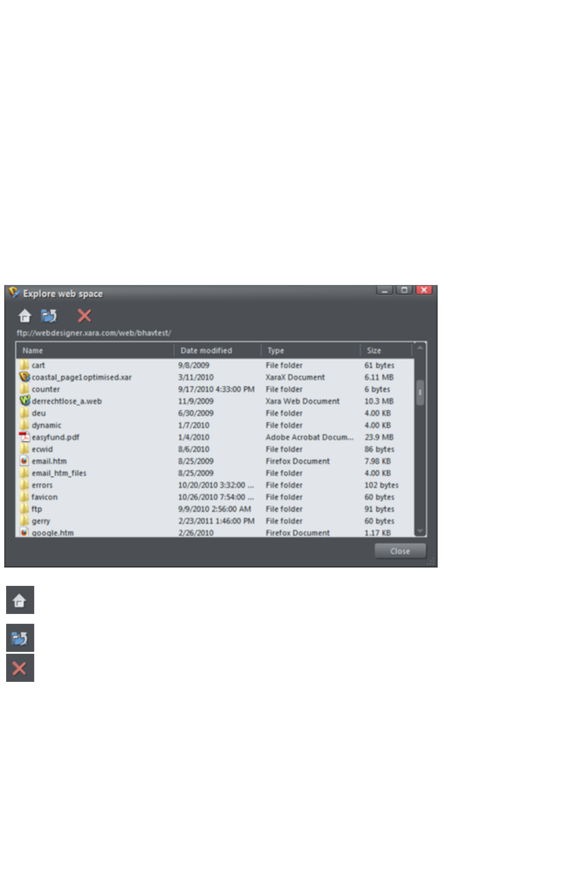The width and height of the screenshot is (588, 891).
Task: Click the 7.98 KB size cell
Action: click(378, 461)
